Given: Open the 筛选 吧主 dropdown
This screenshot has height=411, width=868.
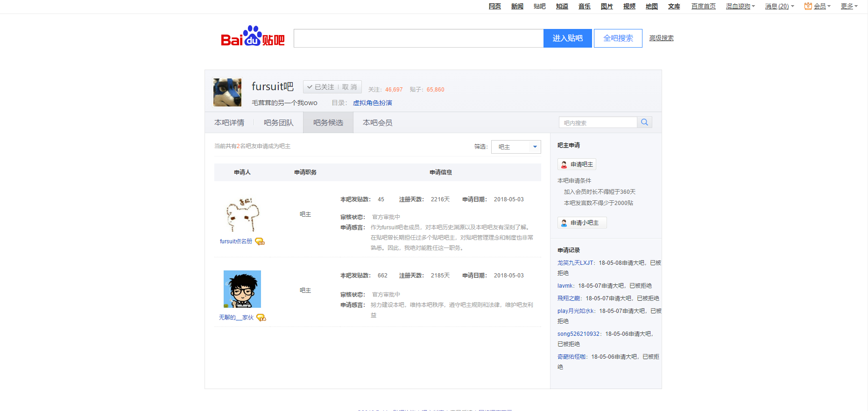Looking at the screenshot, I should click(516, 147).
